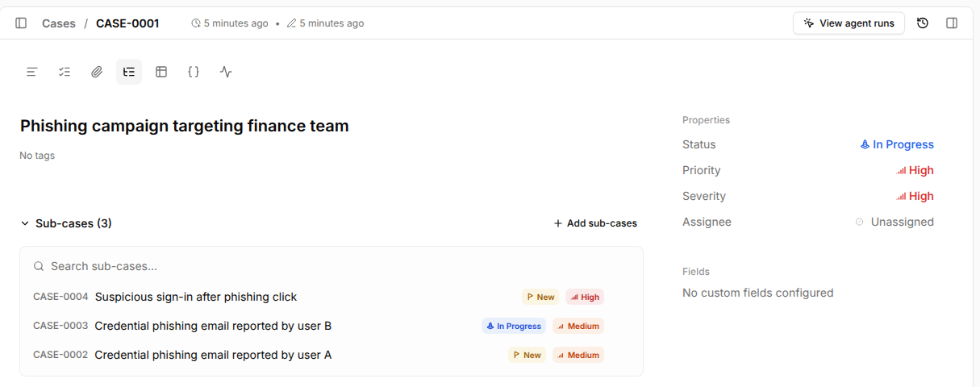980x387 pixels.
Task: Click No custom fields configured text
Action: (758, 293)
